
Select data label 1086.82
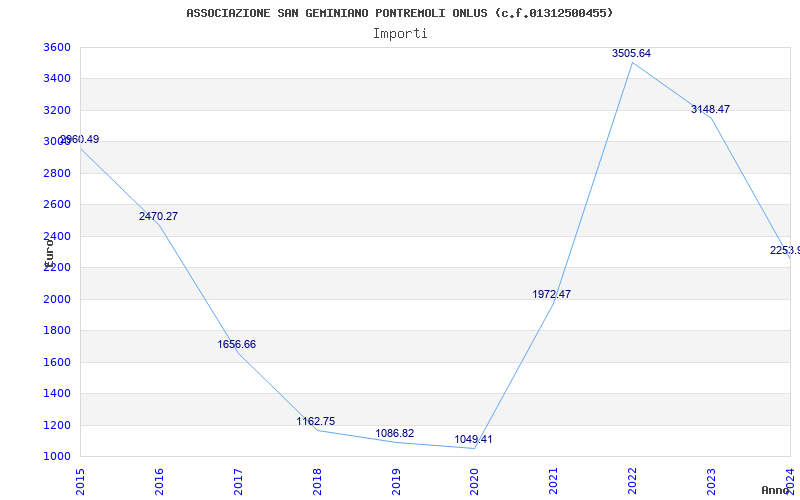point(395,434)
